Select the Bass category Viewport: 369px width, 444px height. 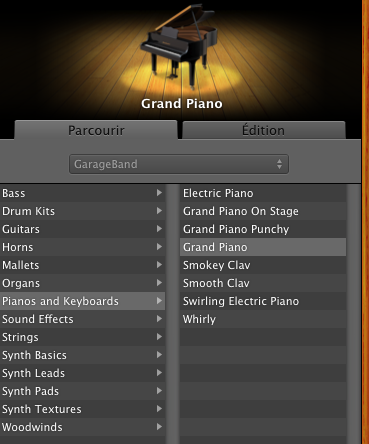click(82, 193)
